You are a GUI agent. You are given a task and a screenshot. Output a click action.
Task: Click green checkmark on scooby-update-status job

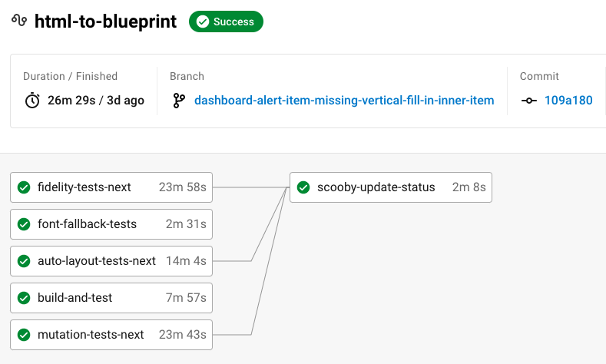[x=303, y=187]
